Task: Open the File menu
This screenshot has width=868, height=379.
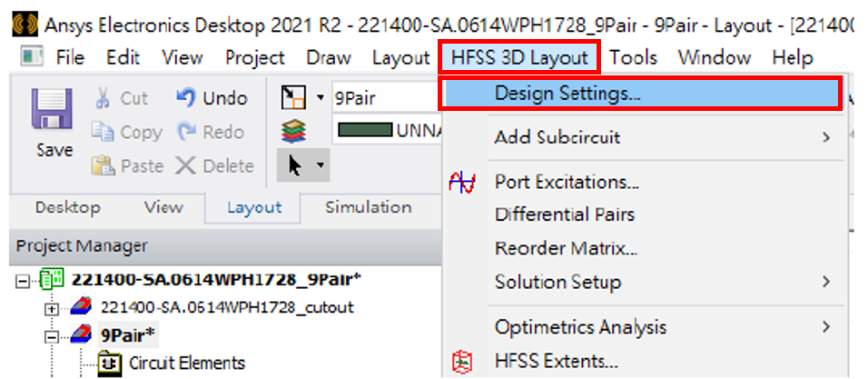Action: pyautogui.click(x=70, y=57)
